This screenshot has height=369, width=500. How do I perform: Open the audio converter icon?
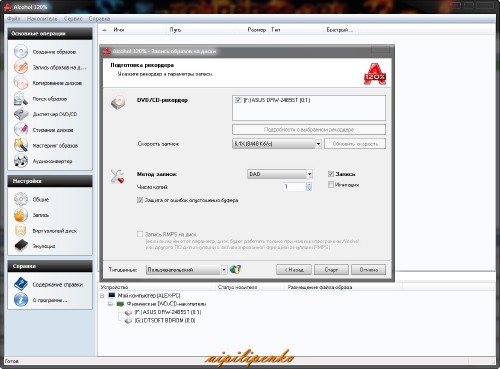(21, 161)
